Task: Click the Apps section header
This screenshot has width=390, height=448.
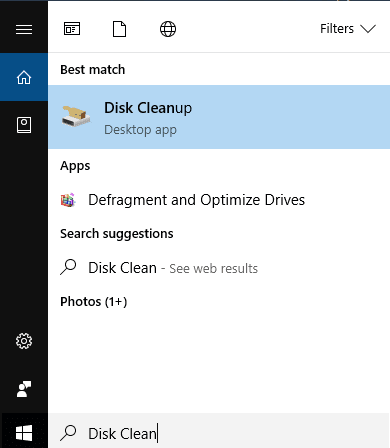Action: [x=75, y=166]
